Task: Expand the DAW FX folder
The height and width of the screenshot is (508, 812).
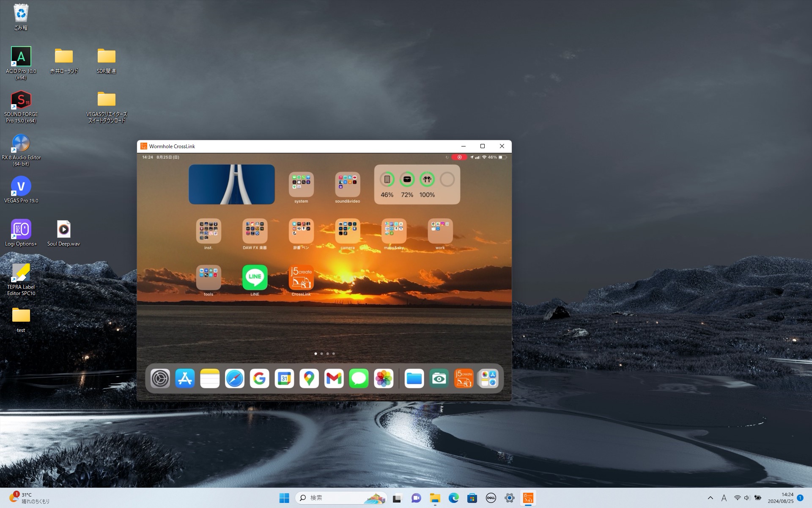Action: pyautogui.click(x=255, y=231)
